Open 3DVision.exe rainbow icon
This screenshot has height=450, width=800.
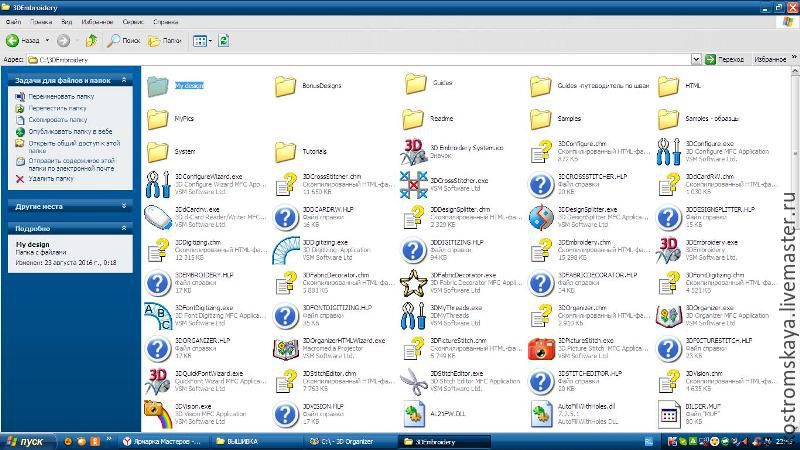point(158,414)
